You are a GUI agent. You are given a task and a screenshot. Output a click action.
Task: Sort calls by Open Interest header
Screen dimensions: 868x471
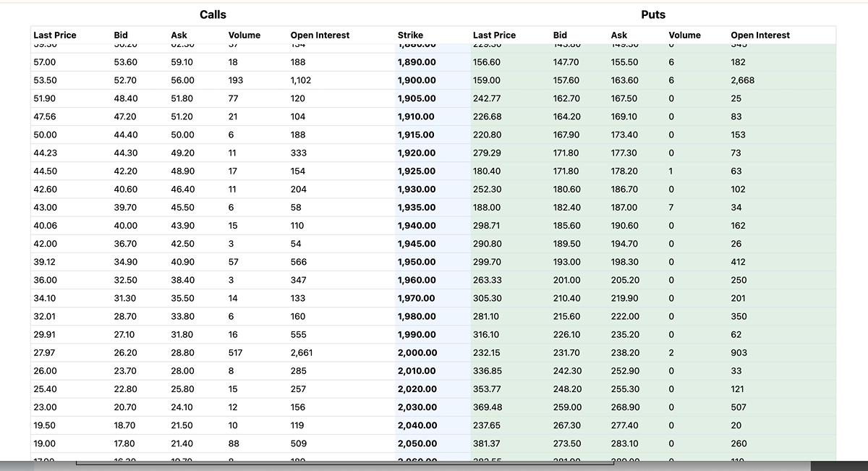pyautogui.click(x=320, y=35)
